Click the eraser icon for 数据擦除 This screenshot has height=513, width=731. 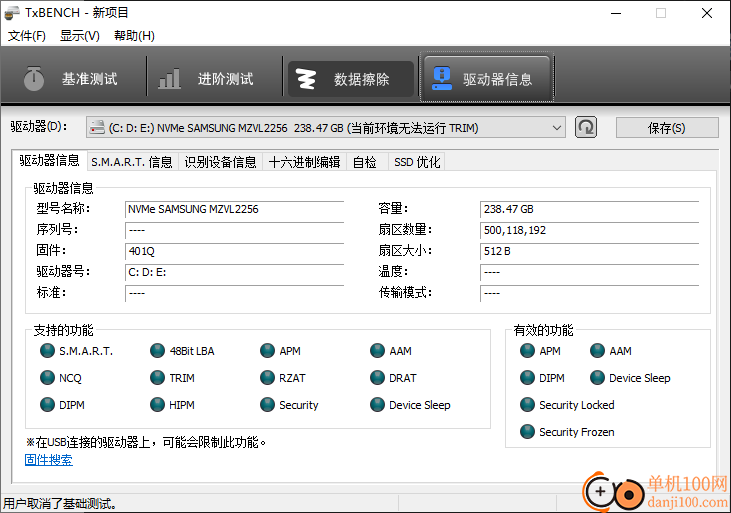(x=306, y=79)
